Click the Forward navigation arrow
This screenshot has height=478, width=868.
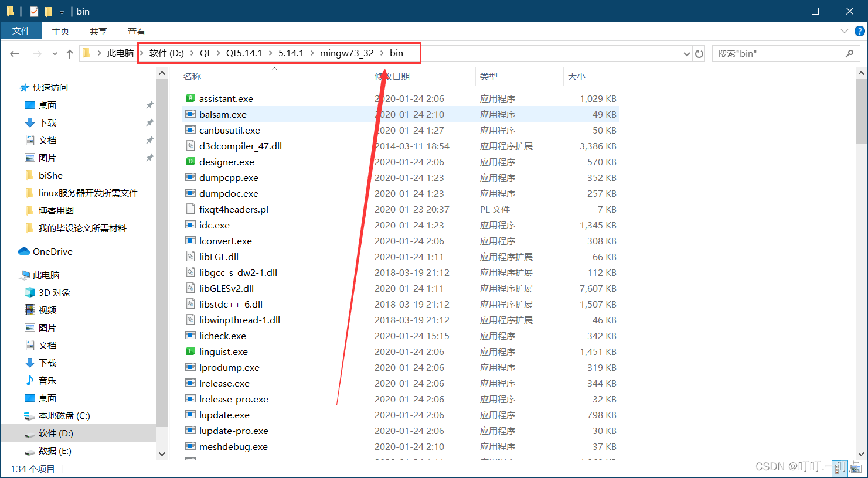[37, 53]
